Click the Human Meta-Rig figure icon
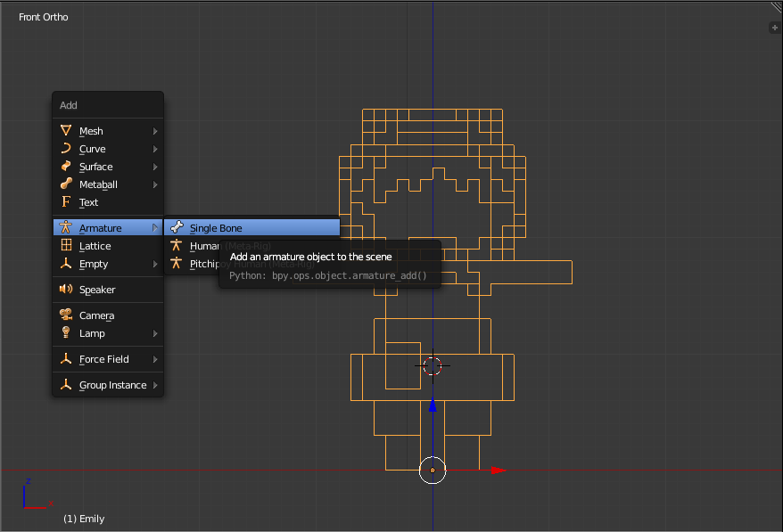This screenshot has width=783, height=532. (177, 245)
